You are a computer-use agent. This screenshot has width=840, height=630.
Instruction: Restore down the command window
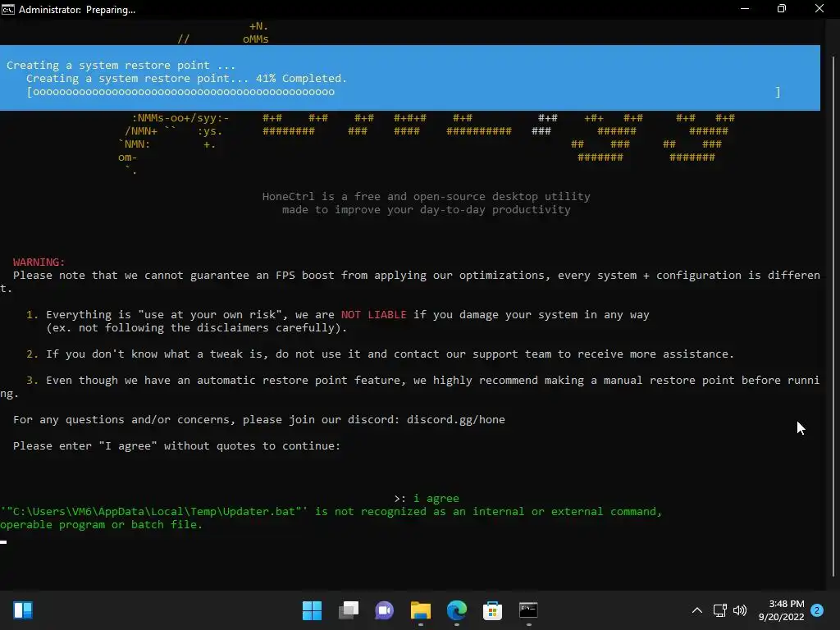782,9
